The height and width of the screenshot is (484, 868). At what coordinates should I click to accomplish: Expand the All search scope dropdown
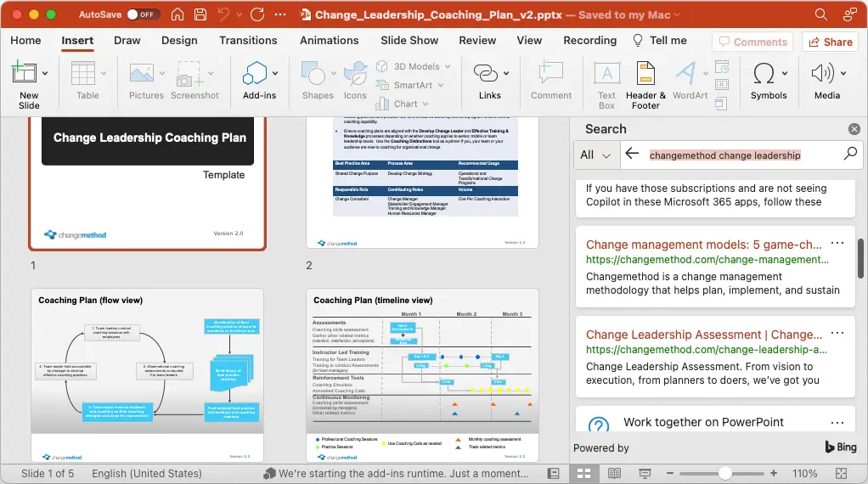(x=595, y=155)
